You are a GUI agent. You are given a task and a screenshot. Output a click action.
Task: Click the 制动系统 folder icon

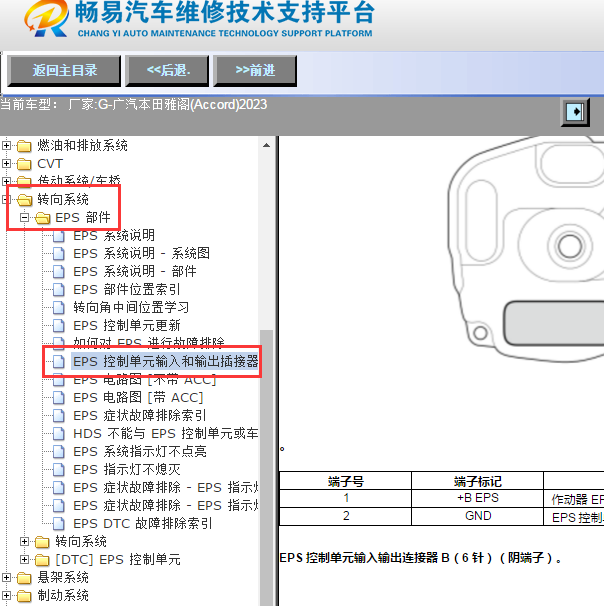coord(24,596)
